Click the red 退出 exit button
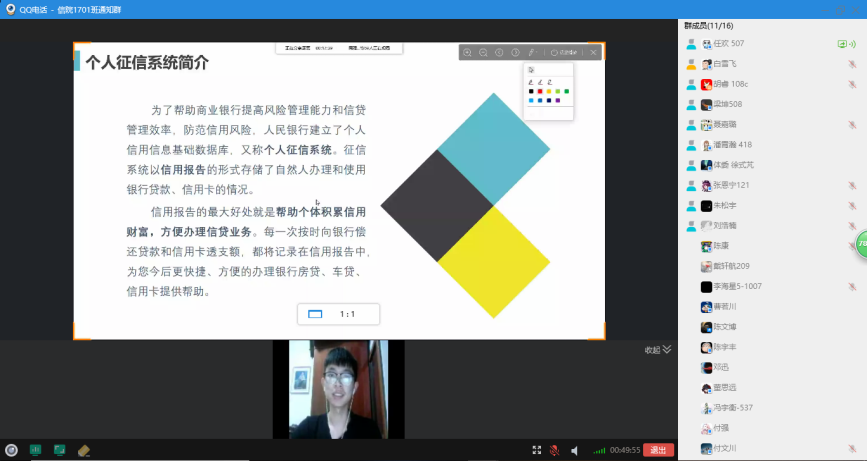 point(657,450)
